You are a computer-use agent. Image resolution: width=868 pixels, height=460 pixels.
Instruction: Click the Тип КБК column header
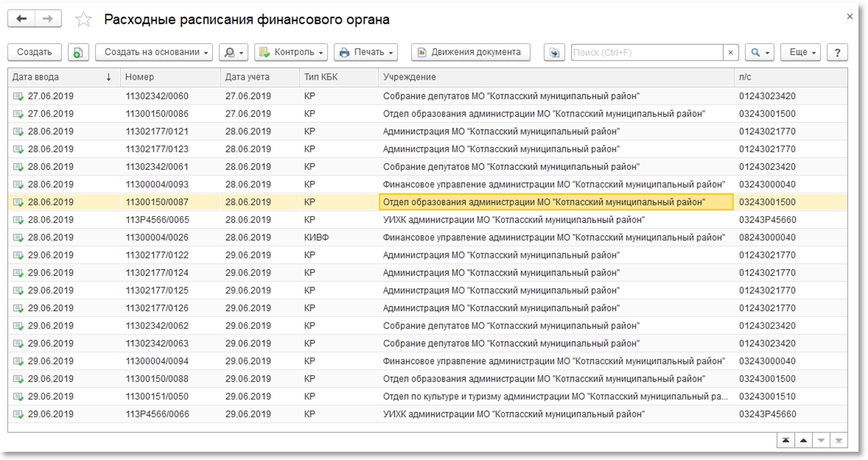point(339,77)
